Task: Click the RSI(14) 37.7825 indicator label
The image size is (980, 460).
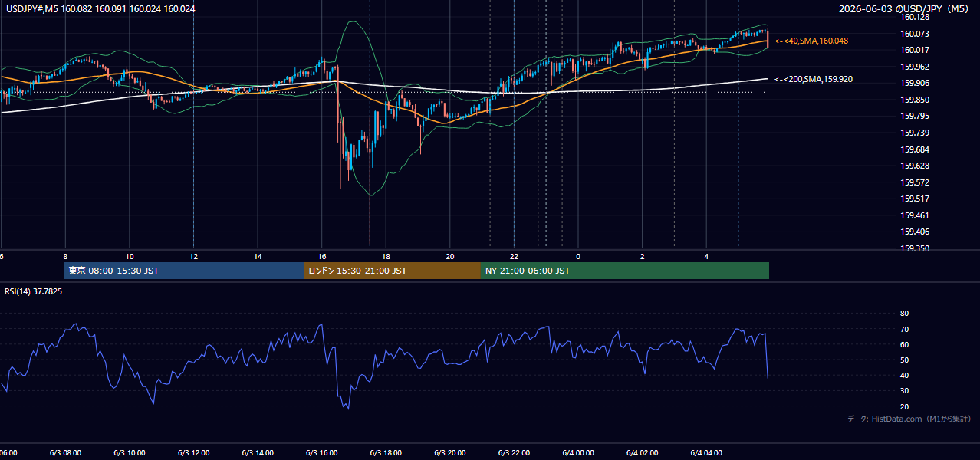Action: [x=34, y=291]
